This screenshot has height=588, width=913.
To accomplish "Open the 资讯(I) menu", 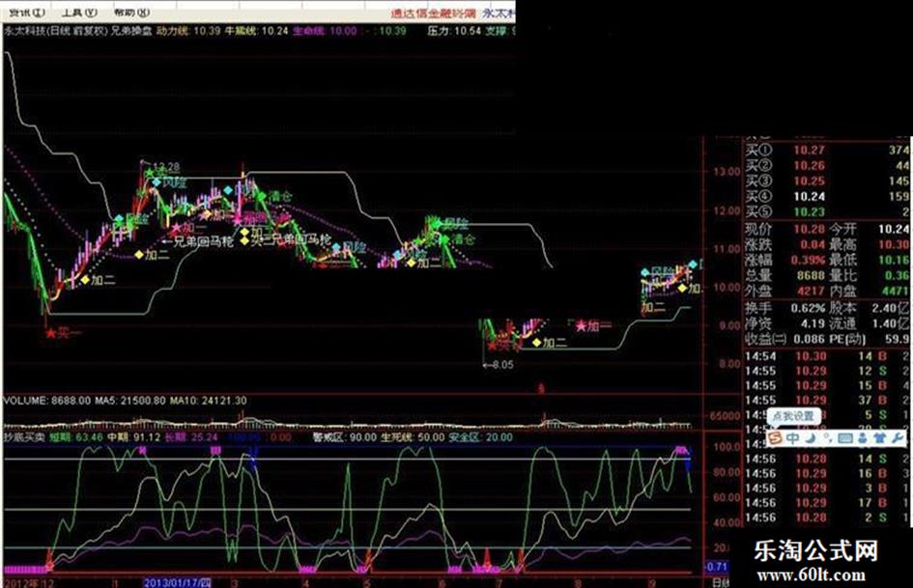I will (26, 12).
